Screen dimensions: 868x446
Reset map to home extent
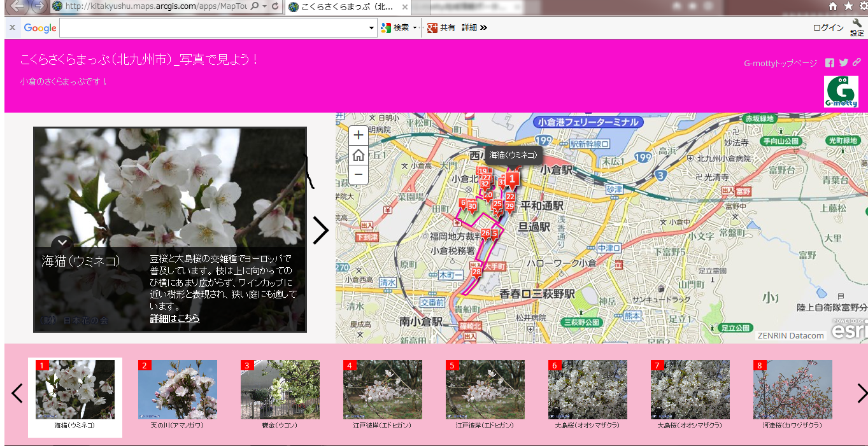pyautogui.click(x=359, y=155)
